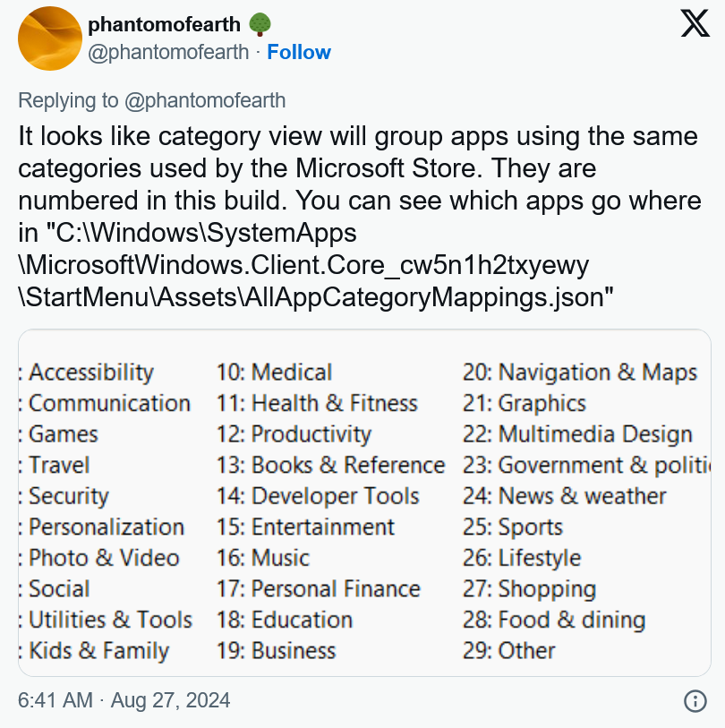Click the tweet text mentioning Microsoft Store
This screenshot has height=728, width=725.
click(x=360, y=217)
